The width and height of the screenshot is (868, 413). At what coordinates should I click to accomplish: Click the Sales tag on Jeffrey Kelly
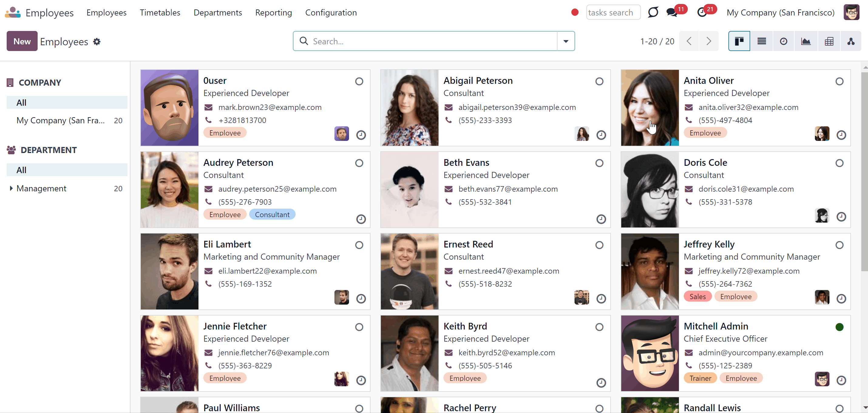[697, 297]
